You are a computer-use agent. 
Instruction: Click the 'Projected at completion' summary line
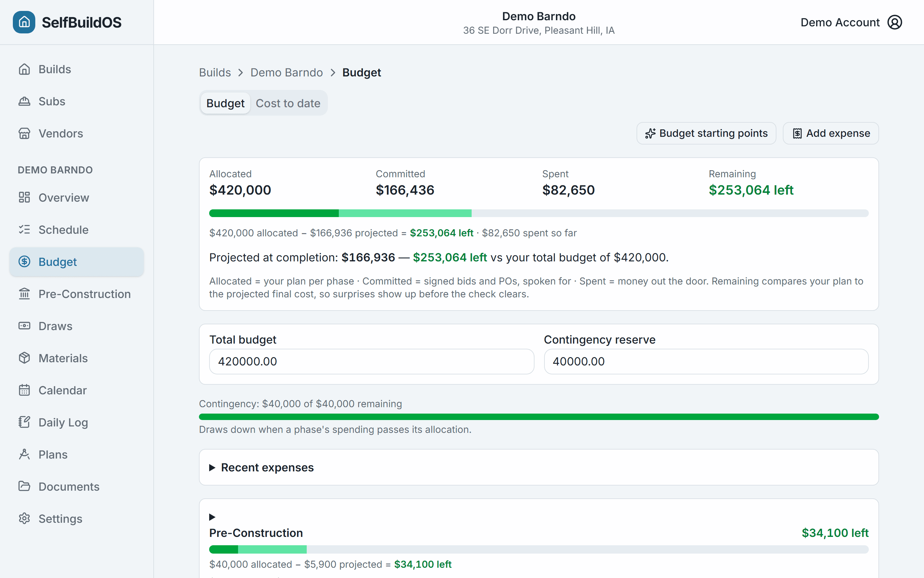coord(439,257)
